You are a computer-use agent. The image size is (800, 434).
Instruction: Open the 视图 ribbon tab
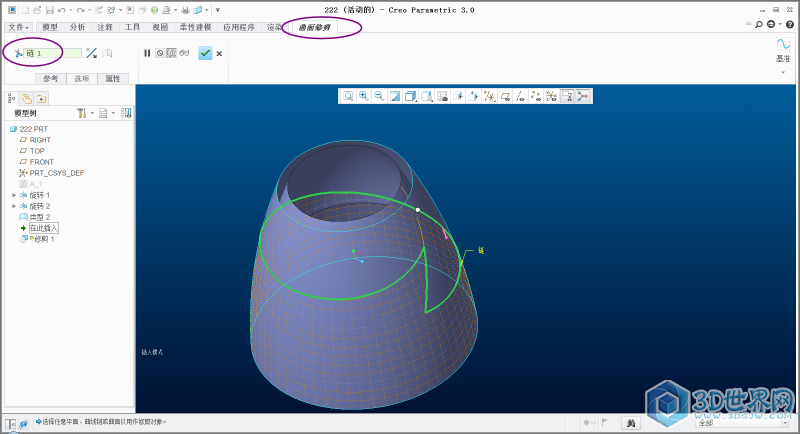(x=160, y=27)
